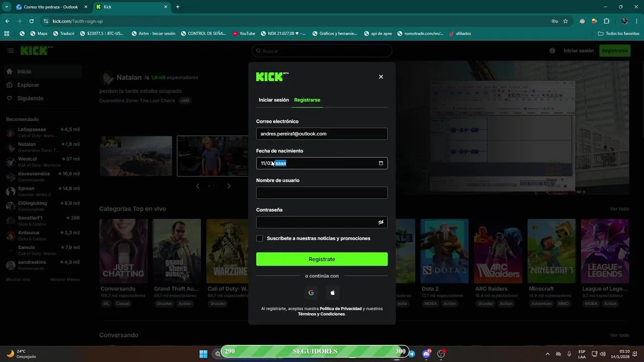Continue with Google sign-up icon
644x362 pixels.
[x=311, y=293]
